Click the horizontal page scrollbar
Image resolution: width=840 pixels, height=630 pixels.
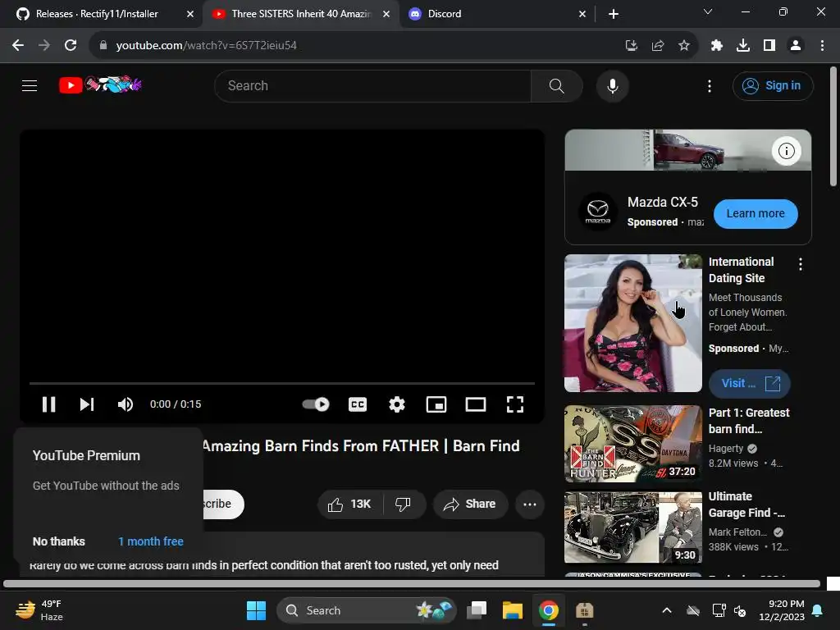(412, 584)
